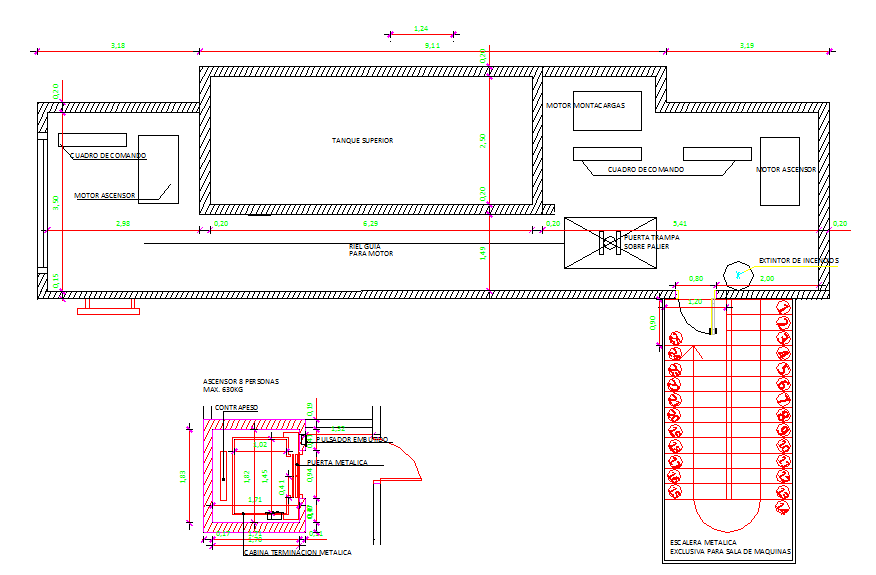The height and width of the screenshot is (575, 876).
Task: Click the TANQUE SUPERIOR label
Action: [x=362, y=141]
